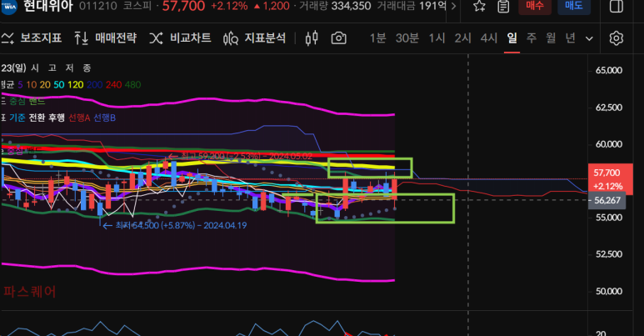The width and height of the screenshot is (644, 336).
Task: Select the 월 monthly timeframe
Action: [x=551, y=38]
